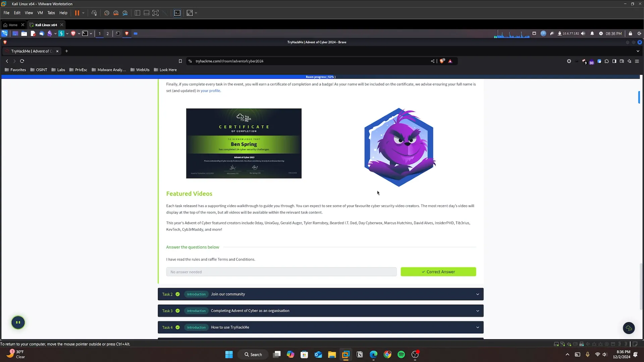Open the Kali applications menu icon
Viewport: 644px width, 362px height.
point(5,34)
